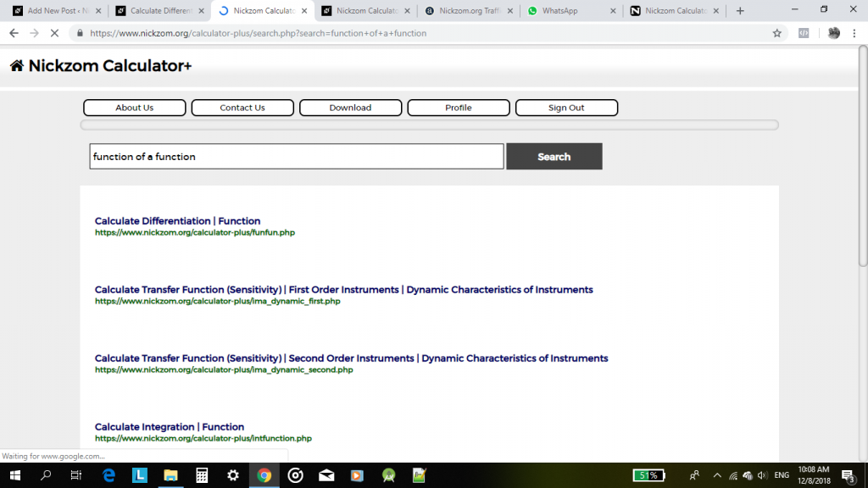Open the People icon in tray
This screenshot has width=868, height=488.
694,475
